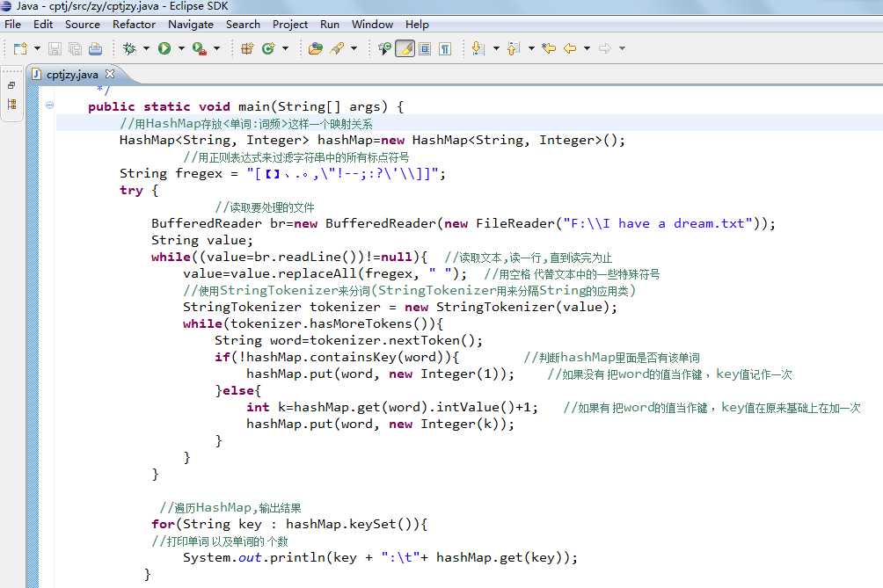Click the Previous Annotation icon

513,49
